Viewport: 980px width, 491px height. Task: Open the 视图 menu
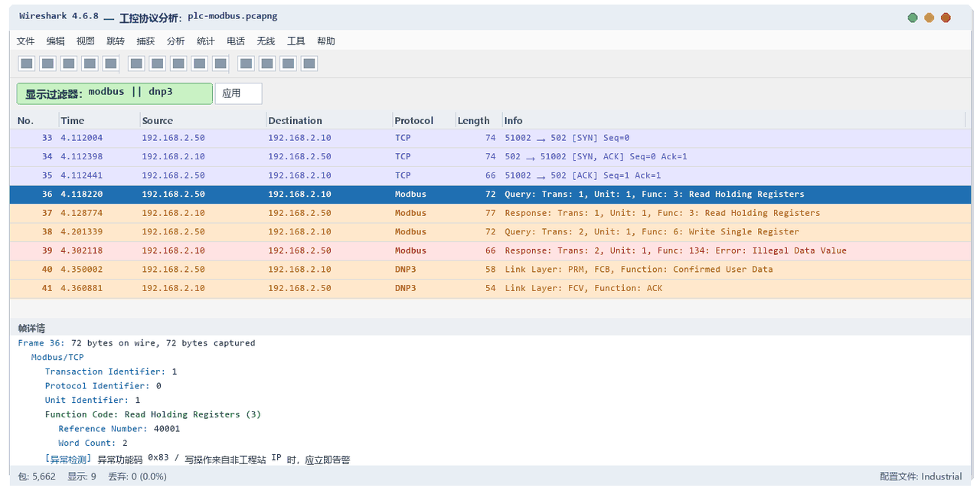click(86, 41)
